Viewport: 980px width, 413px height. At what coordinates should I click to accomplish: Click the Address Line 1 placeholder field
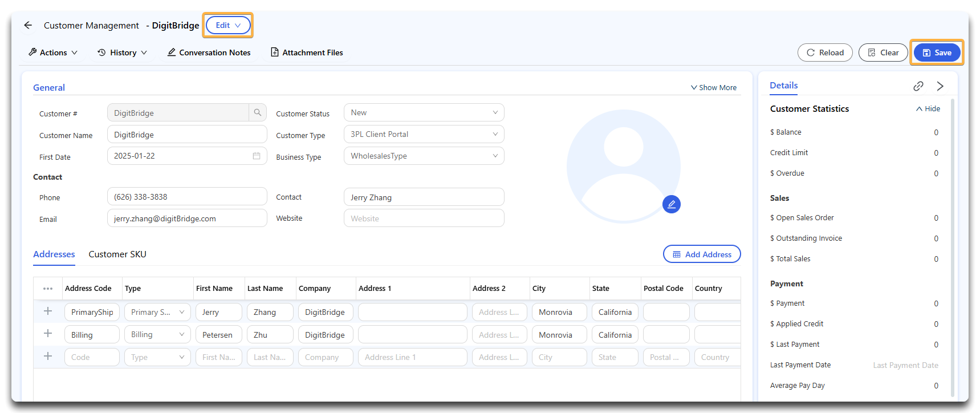pos(413,357)
